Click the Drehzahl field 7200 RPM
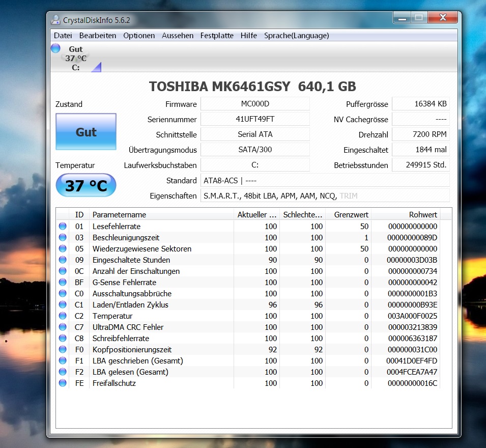 click(x=421, y=134)
